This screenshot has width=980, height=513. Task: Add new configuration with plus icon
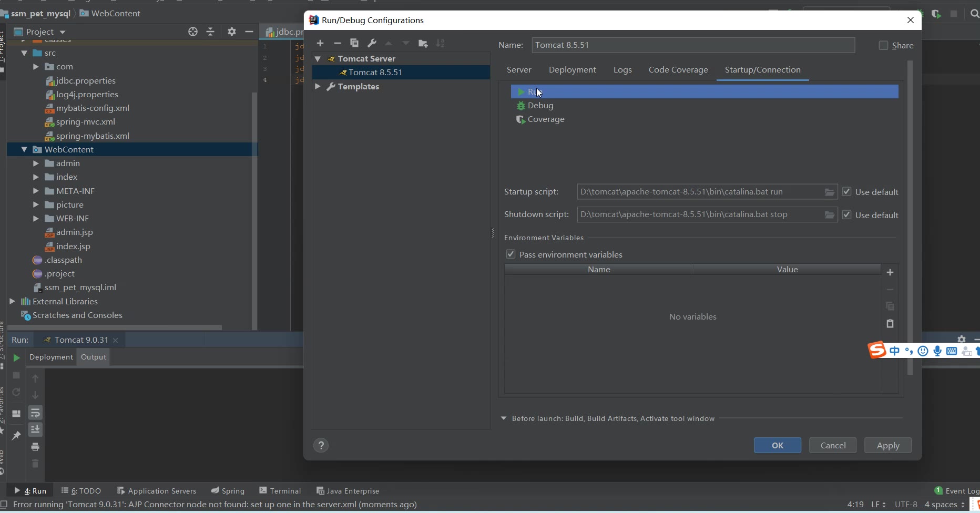click(320, 43)
